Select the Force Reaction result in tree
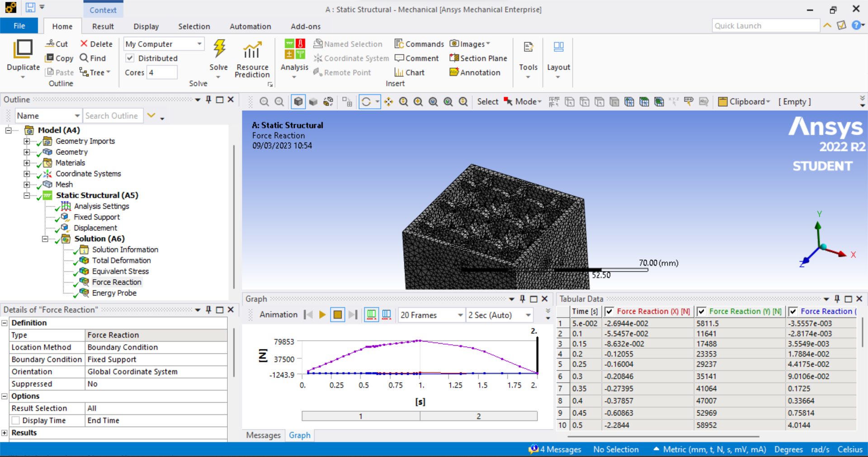This screenshot has height=457, width=868. coord(116,282)
